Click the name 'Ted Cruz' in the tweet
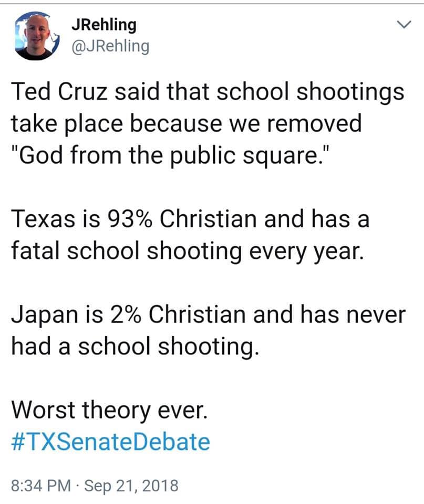The height and width of the screenshot is (504, 424). (59, 92)
